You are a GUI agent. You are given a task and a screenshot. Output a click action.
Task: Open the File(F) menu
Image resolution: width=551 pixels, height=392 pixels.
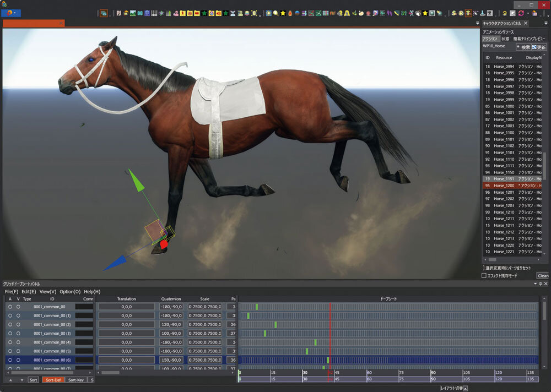coord(11,292)
